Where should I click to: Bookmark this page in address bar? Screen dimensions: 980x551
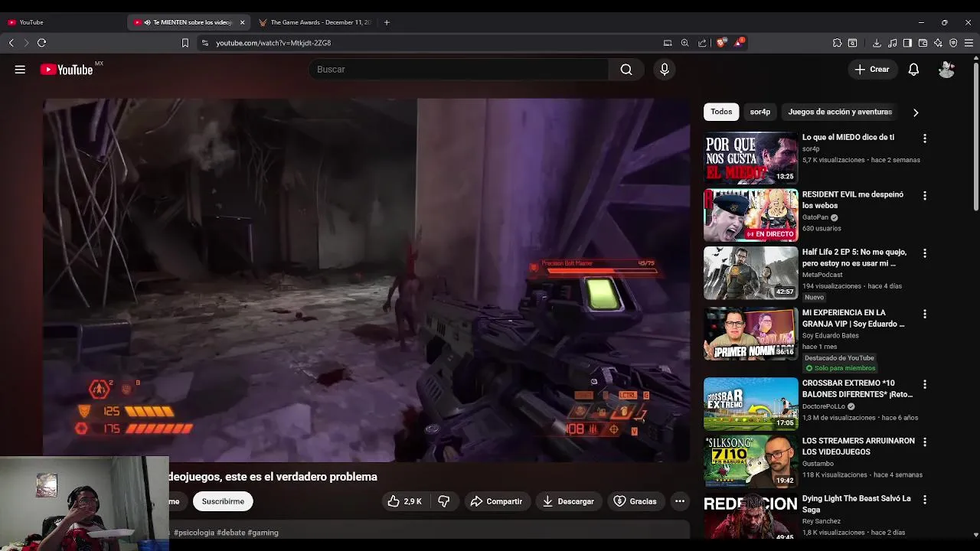[x=185, y=43]
